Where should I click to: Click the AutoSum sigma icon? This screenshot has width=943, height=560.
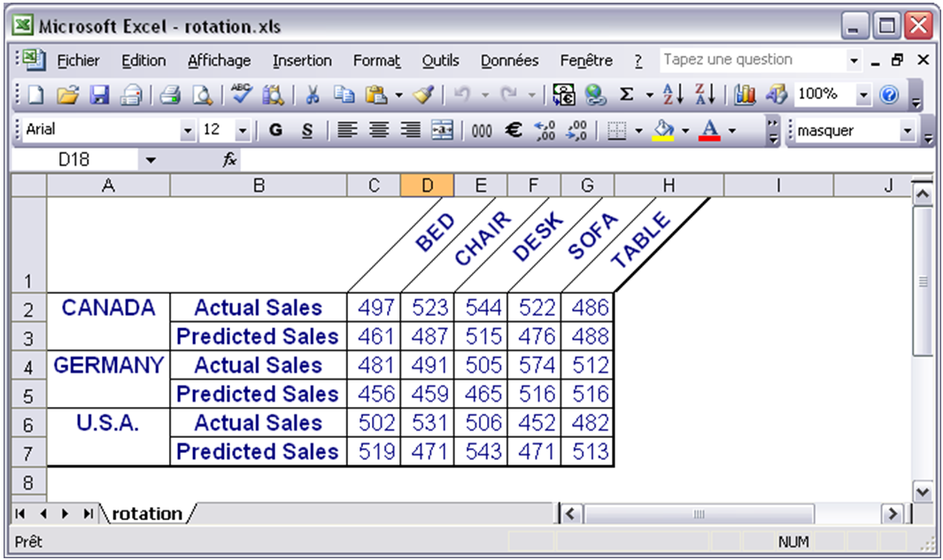coord(626,95)
